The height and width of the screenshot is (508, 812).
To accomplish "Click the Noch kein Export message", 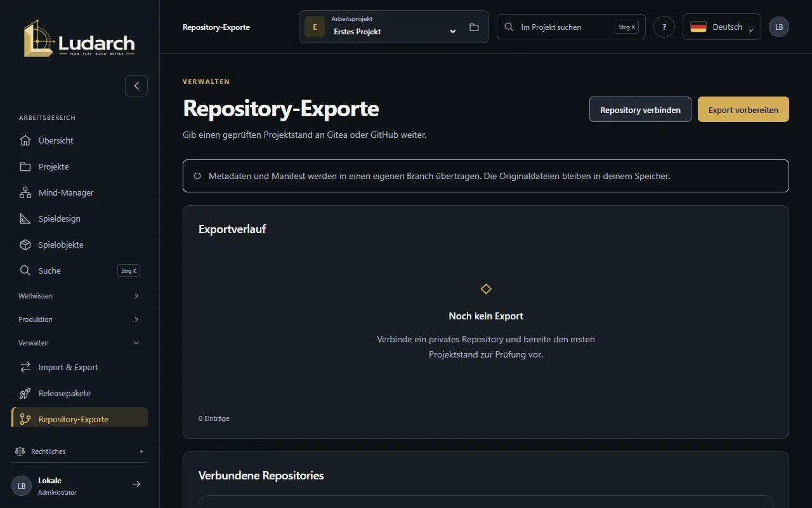I will click(486, 316).
